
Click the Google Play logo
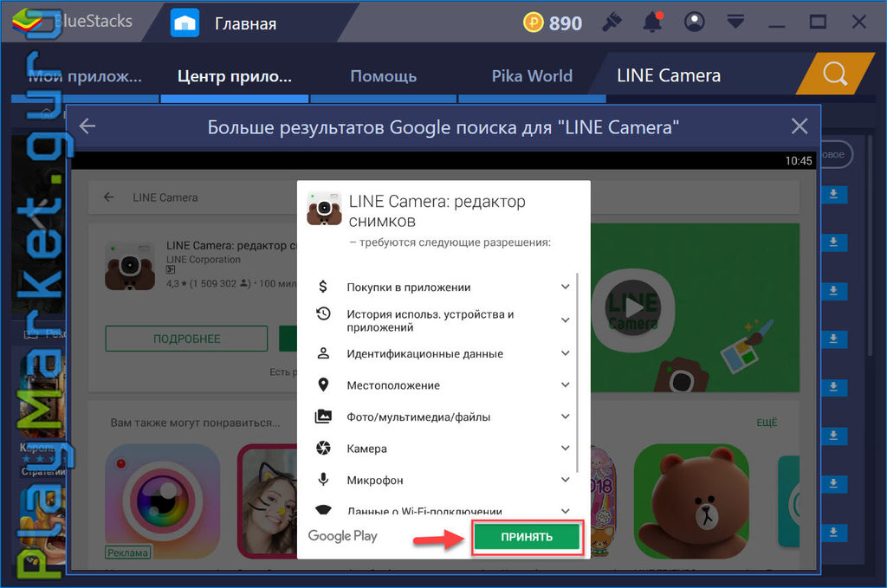(342, 536)
